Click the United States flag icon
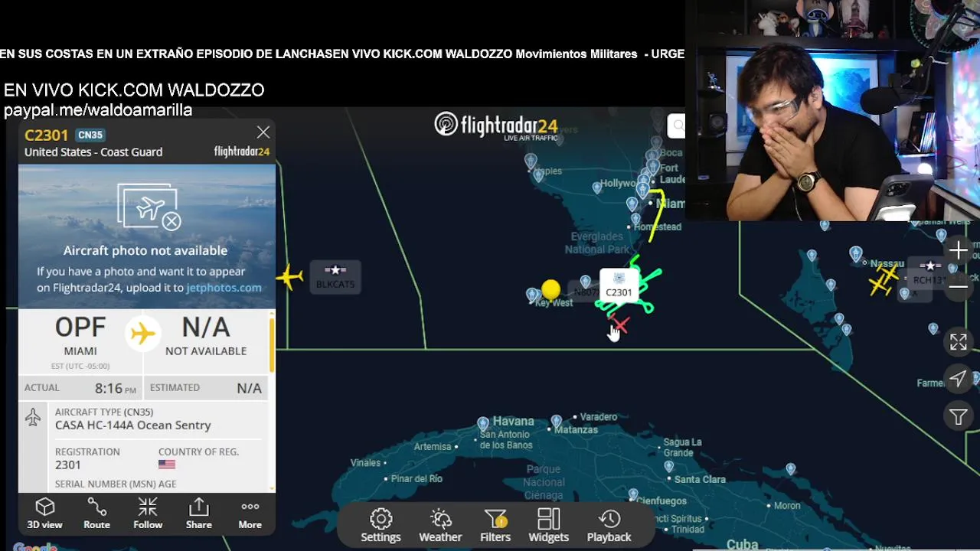The width and height of the screenshot is (980, 551). (x=167, y=465)
